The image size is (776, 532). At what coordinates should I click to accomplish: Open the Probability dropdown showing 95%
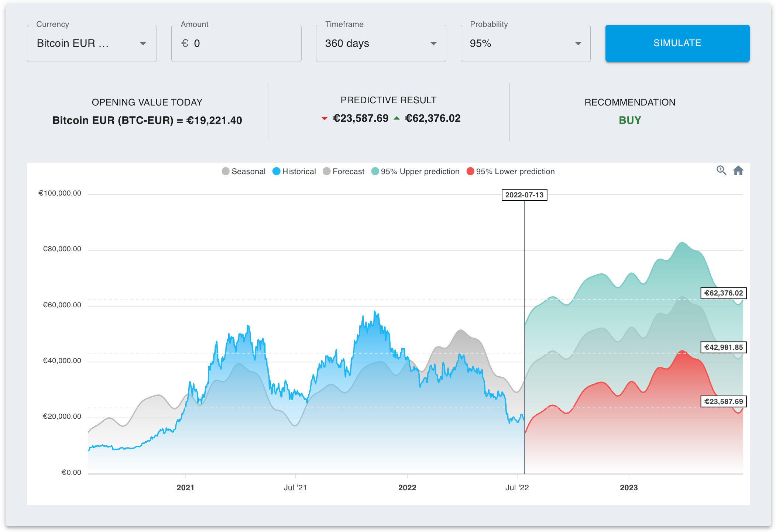525,44
